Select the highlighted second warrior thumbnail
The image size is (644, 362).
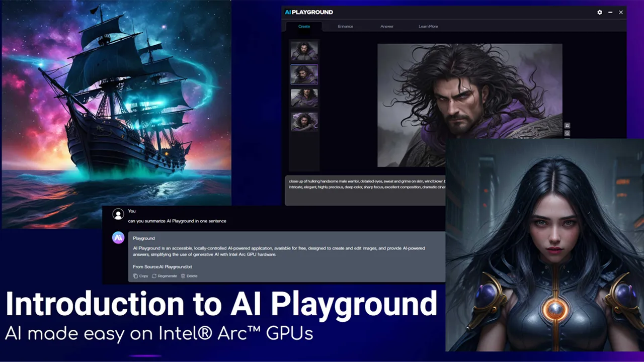coord(304,74)
